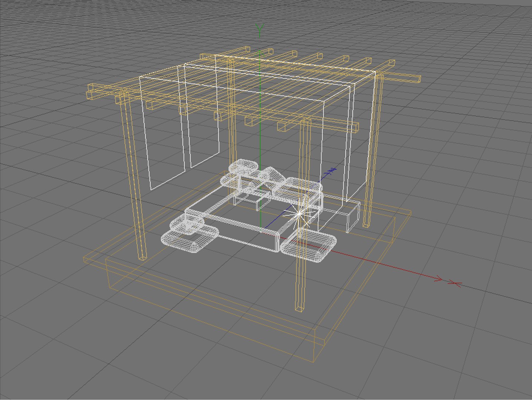The width and height of the screenshot is (532, 400).
Task: Click the blue Z axis label
Action: 332,171
